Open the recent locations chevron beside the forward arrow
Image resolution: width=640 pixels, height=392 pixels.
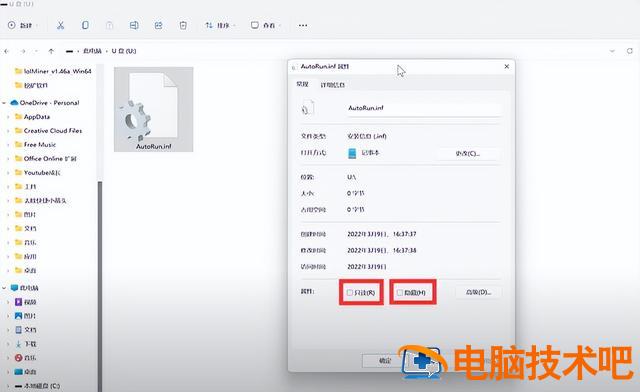click(36, 51)
